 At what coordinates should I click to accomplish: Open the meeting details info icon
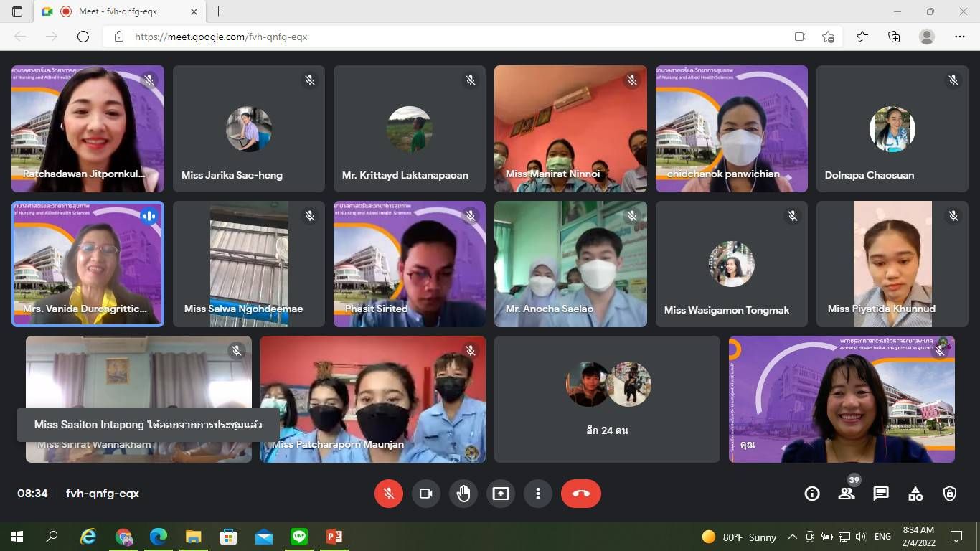pyautogui.click(x=812, y=494)
